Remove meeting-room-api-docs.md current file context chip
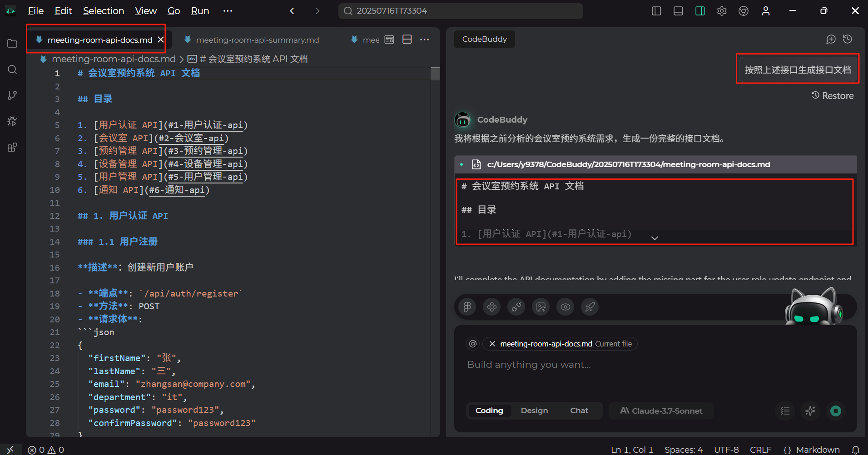 (492, 344)
